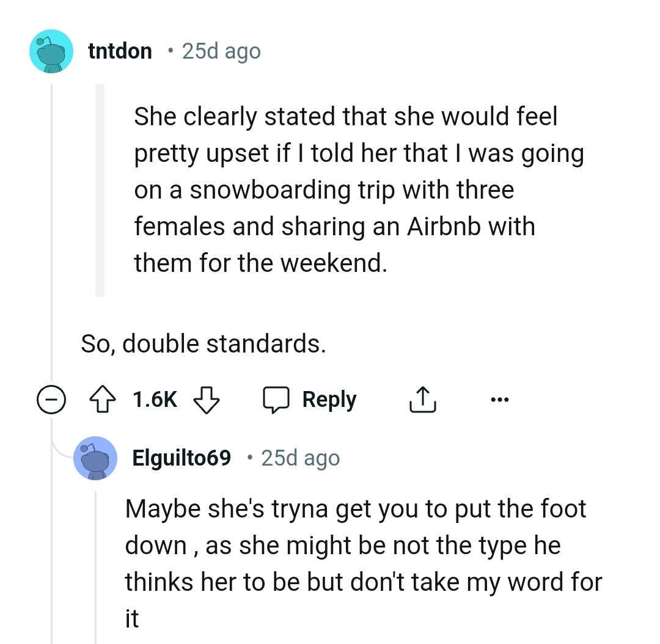Click Elguilto69's avatar

[96, 458]
